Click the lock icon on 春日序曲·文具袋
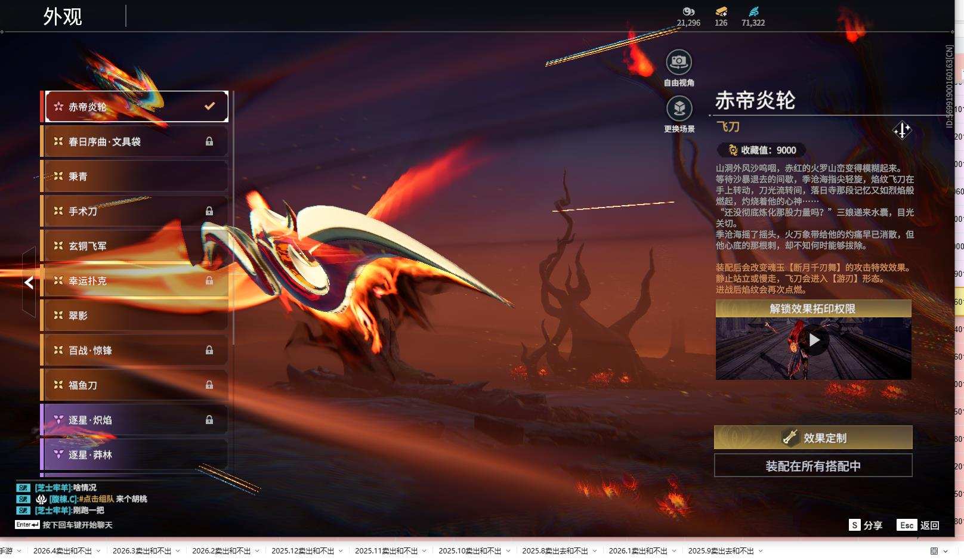The height and width of the screenshot is (560, 964). 209,141
